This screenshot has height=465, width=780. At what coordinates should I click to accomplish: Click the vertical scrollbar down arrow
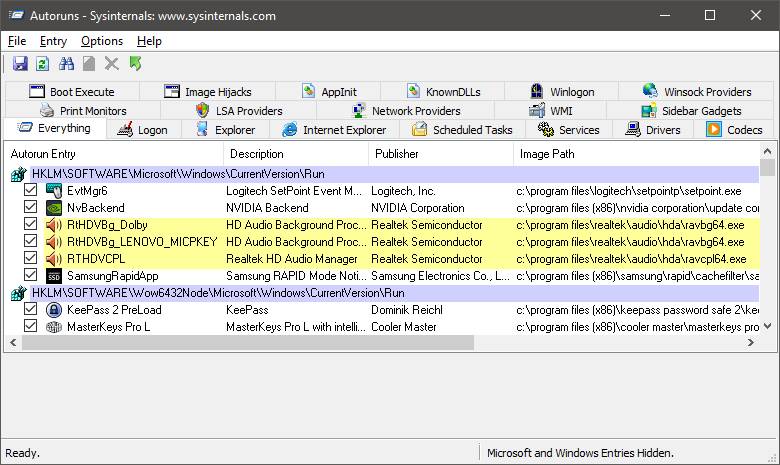767,326
